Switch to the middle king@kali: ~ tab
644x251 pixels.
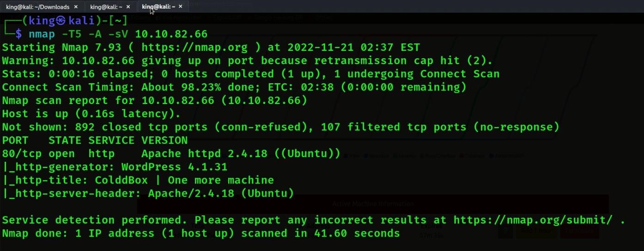[106, 7]
